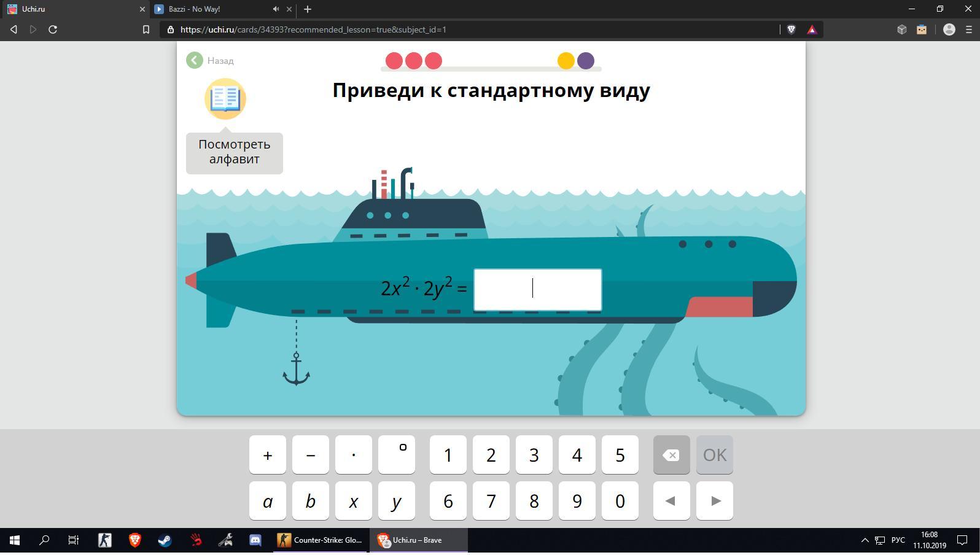Launch Steam from the taskbar
This screenshot has width=980, height=555.
(165, 540)
